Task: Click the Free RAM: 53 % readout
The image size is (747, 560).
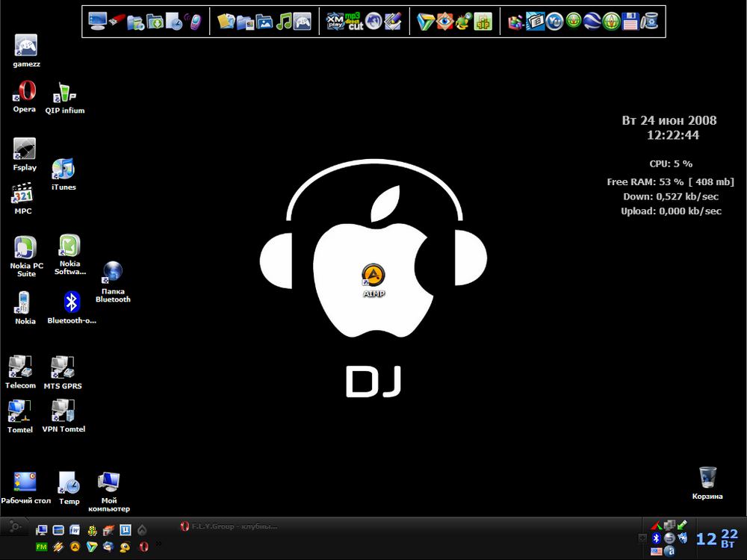Action: click(670, 182)
